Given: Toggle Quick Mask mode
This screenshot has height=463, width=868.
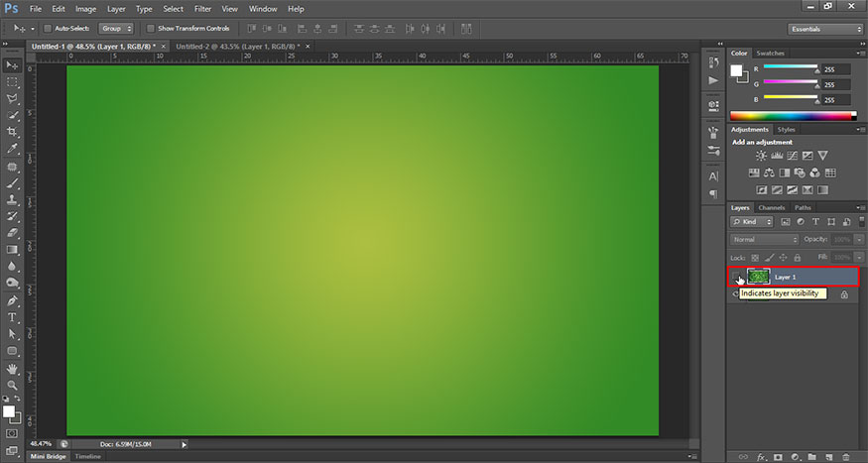Looking at the screenshot, I should (12, 433).
